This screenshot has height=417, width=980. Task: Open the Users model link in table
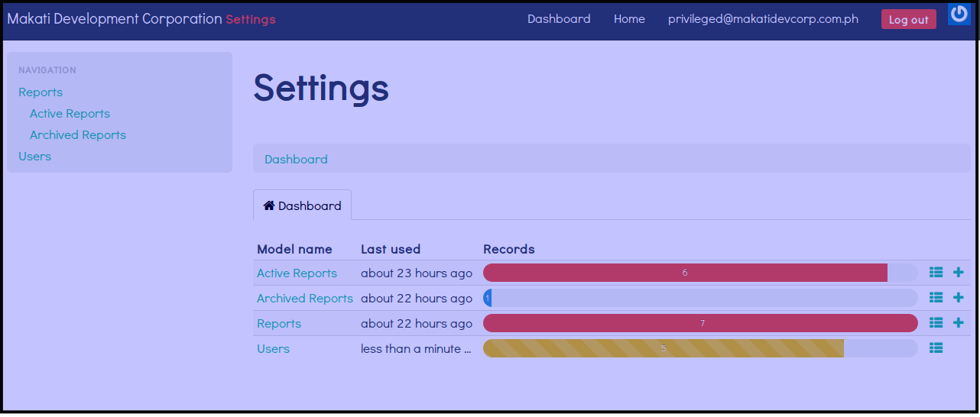point(273,349)
